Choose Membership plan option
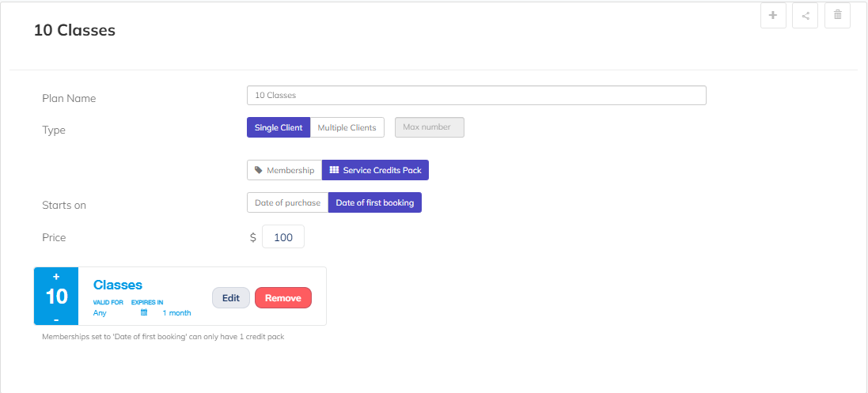The height and width of the screenshot is (393, 868). point(285,171)
